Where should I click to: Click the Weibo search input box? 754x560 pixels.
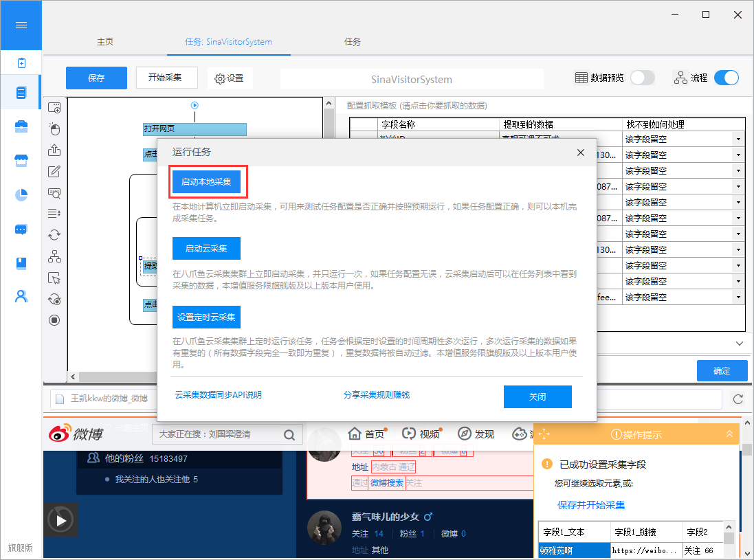pos(228,434)
